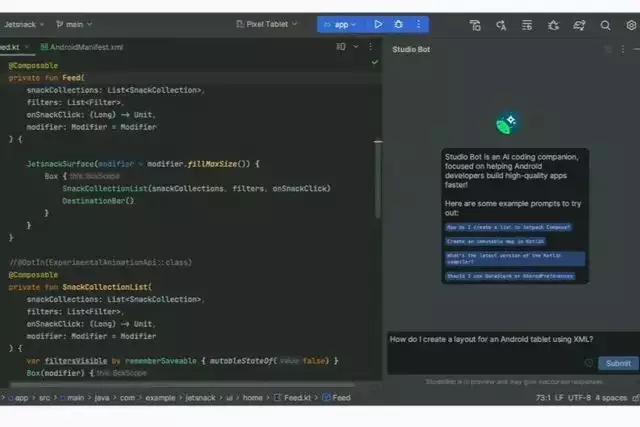Sync project with Gradle files icon
The height and width of the screenshot is (427, 640).
[x=579, y=25]
